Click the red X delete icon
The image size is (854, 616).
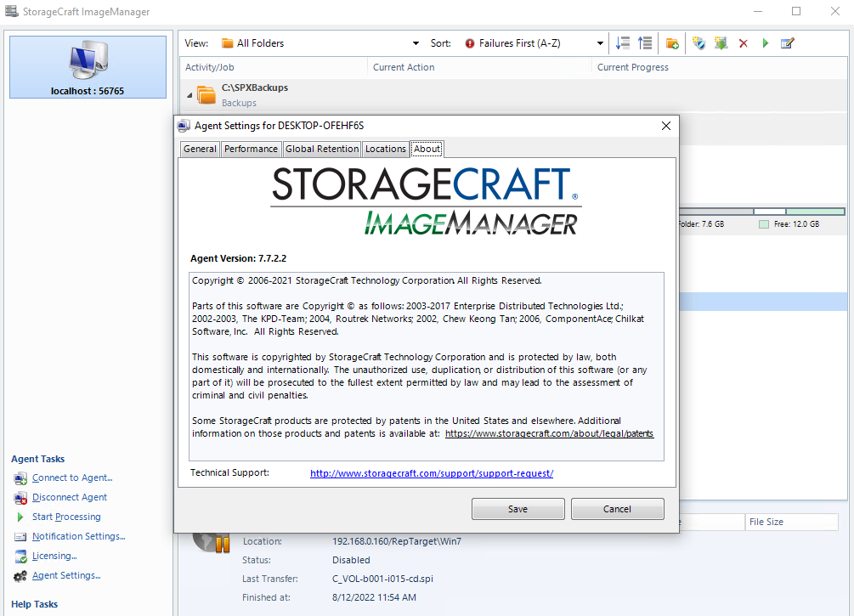(x=744, y=43)
